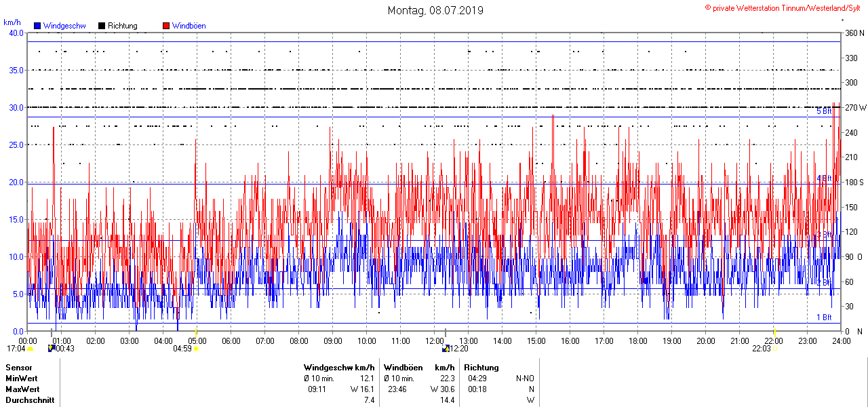The image size is (868, 407).
Task: Click the Richtung legend label
Action: (123, 26)
